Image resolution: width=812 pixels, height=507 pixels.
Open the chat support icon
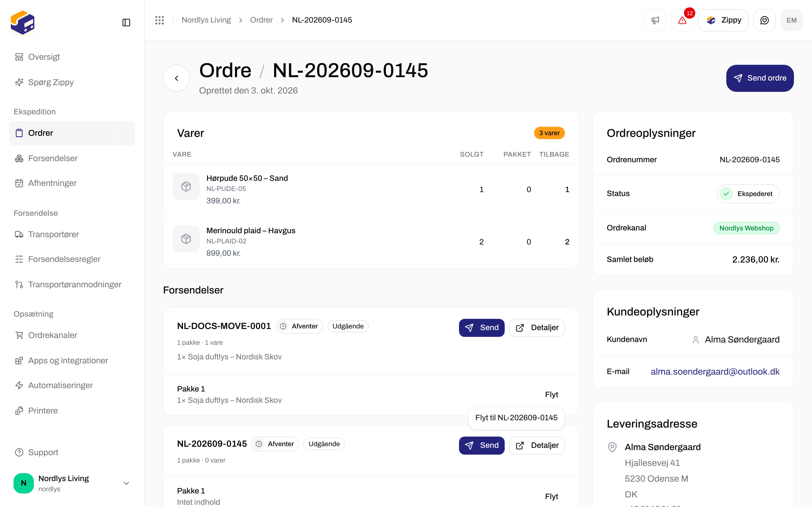click(x=764, y=21)
